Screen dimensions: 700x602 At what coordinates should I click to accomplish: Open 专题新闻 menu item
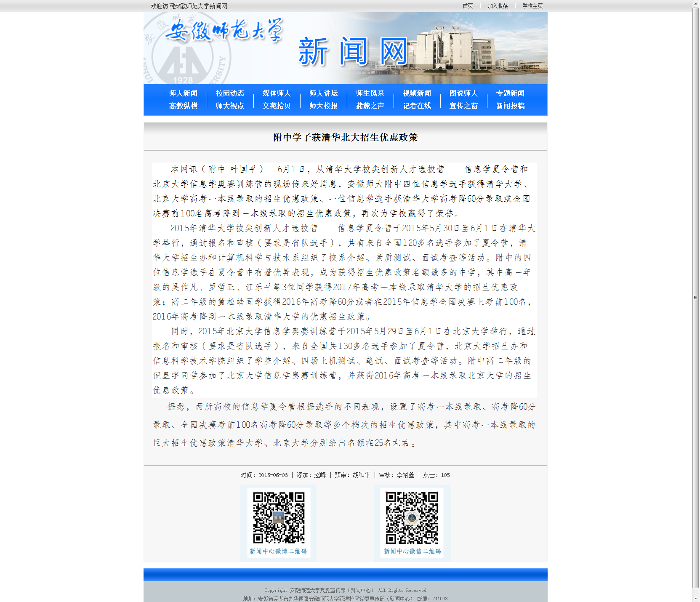point(510,93)
